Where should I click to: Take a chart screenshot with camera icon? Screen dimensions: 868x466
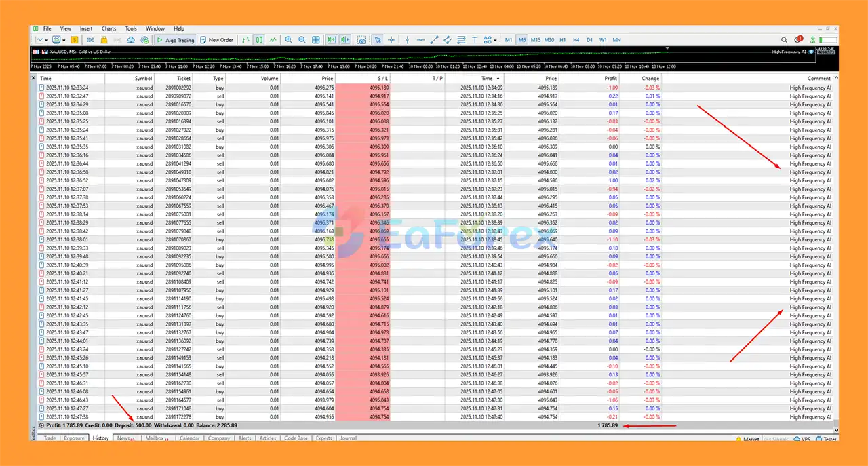[x=361, y=40]
